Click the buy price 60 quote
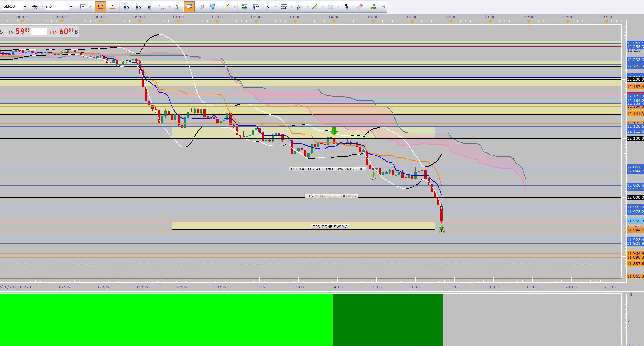Image resolution: width=644 pixels, height=346 pixels. tap(66, 32)
